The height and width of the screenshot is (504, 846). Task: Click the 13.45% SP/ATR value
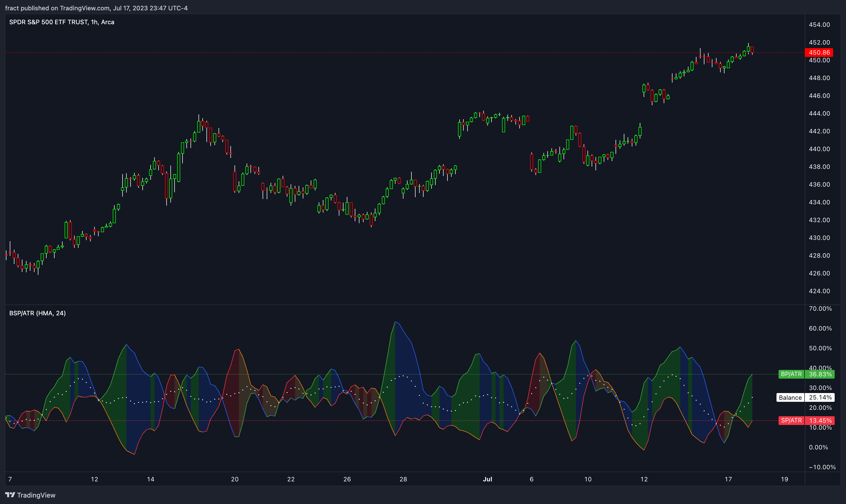tap(820, 420)
